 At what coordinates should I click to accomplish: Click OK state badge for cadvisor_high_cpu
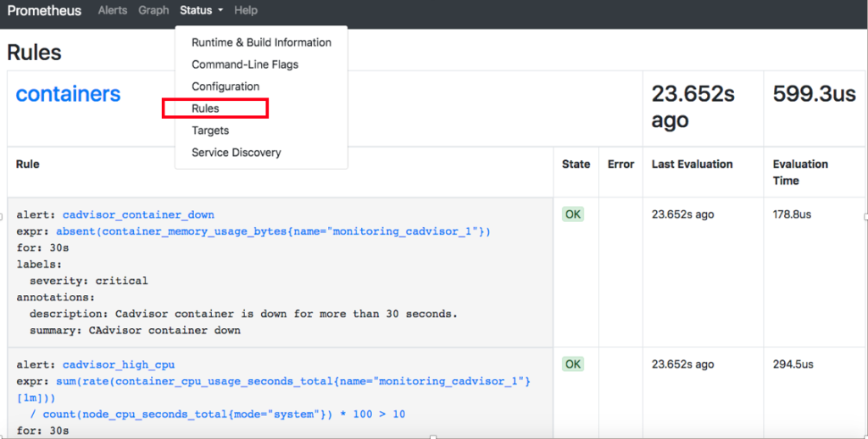coord(573,364)
